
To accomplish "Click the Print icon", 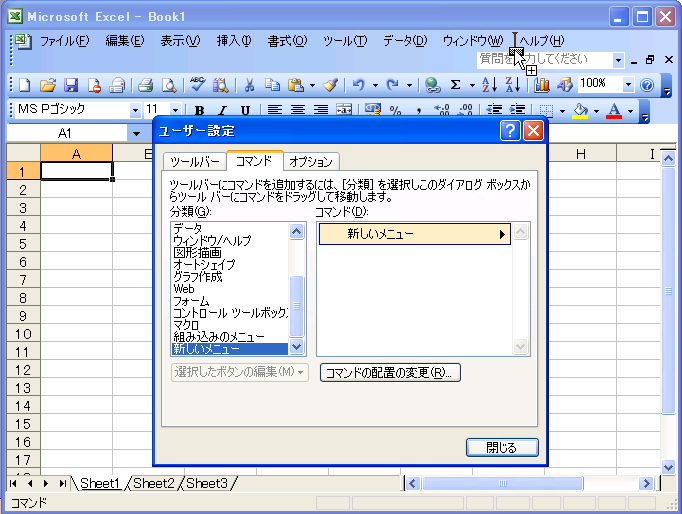I will pyautogui.click(x=146, y=85).
